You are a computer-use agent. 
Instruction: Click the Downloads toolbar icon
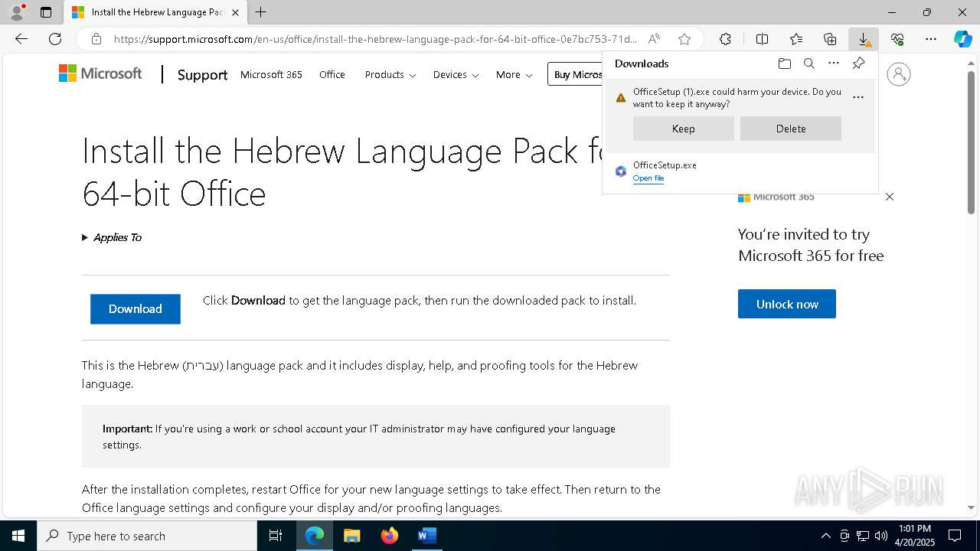(864, 39)
